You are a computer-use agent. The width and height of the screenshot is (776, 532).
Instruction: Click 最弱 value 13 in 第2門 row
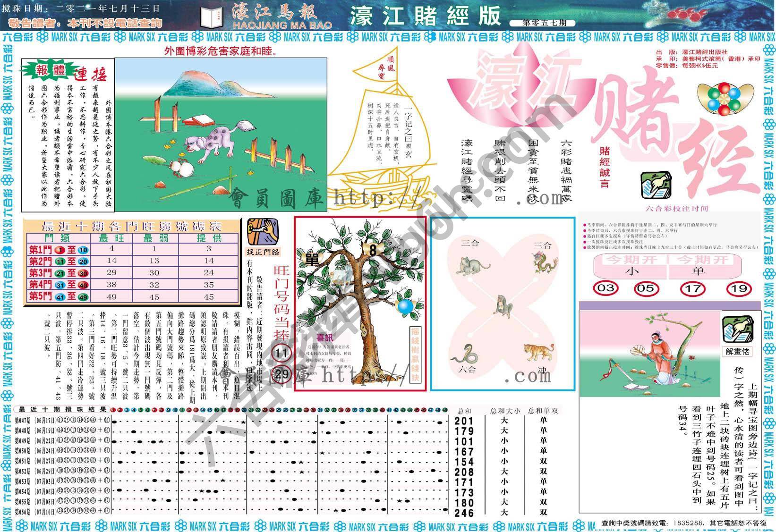(154, 261)
